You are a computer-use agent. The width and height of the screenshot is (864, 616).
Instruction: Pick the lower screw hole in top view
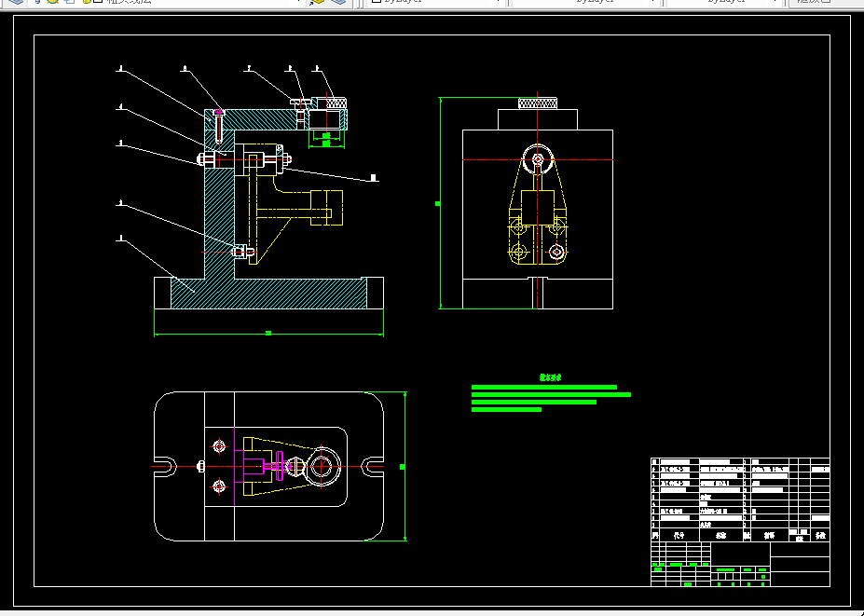coord(219,486)
